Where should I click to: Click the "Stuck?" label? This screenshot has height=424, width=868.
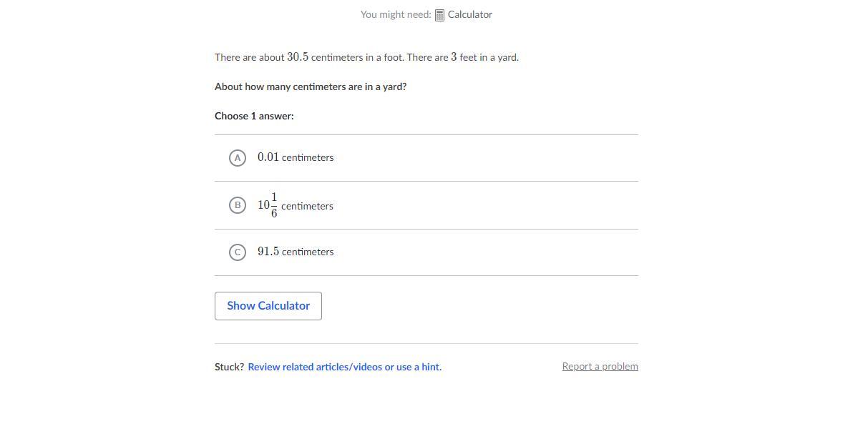coord(229,367)
